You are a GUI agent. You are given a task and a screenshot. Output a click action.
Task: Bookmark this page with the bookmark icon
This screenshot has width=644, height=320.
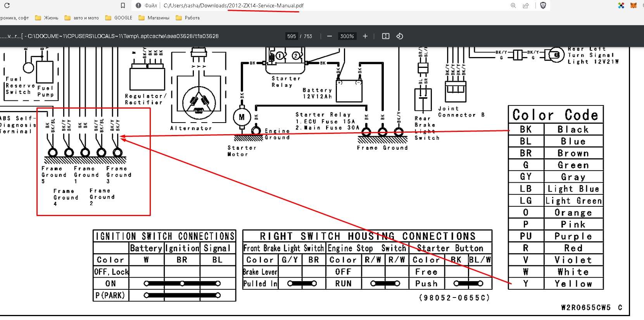[x=123, y=5]
